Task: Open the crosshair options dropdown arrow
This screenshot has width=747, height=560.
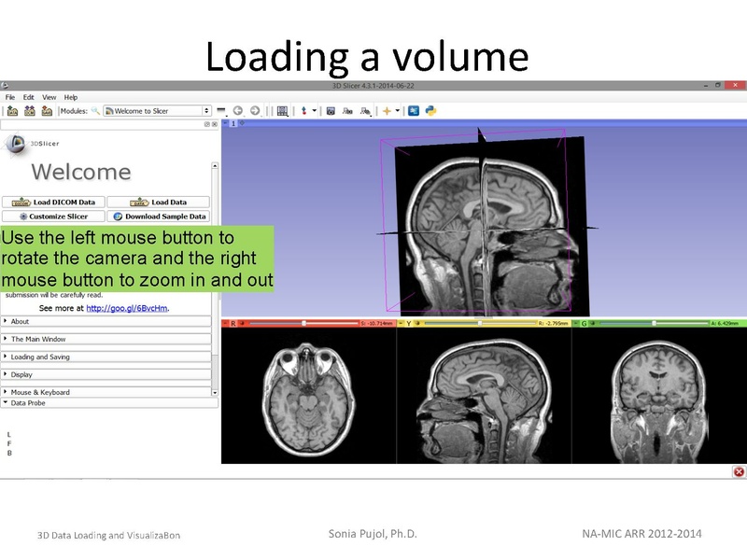Action: (x=398, y=110)
